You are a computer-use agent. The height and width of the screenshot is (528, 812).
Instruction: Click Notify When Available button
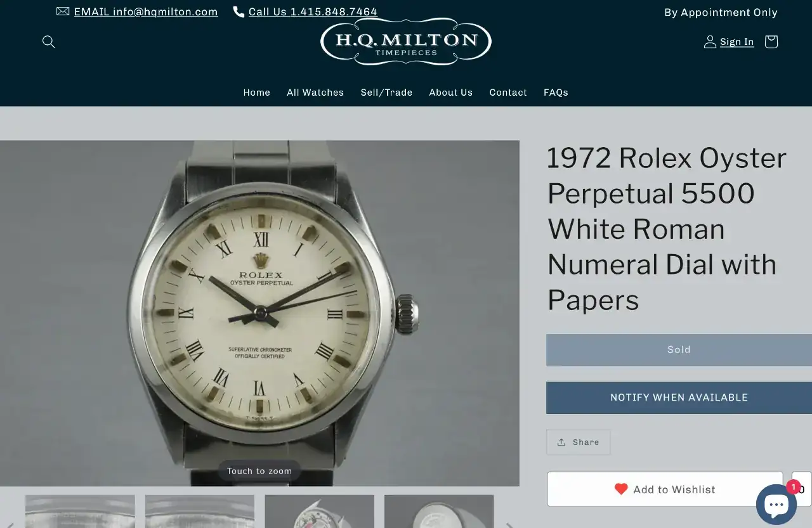[679, 397]
